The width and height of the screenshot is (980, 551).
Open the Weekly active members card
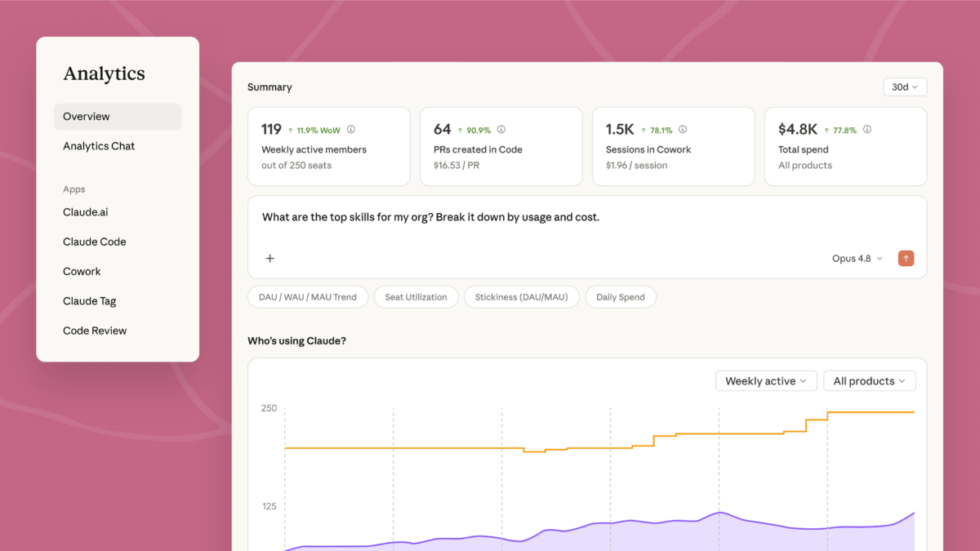328,146
